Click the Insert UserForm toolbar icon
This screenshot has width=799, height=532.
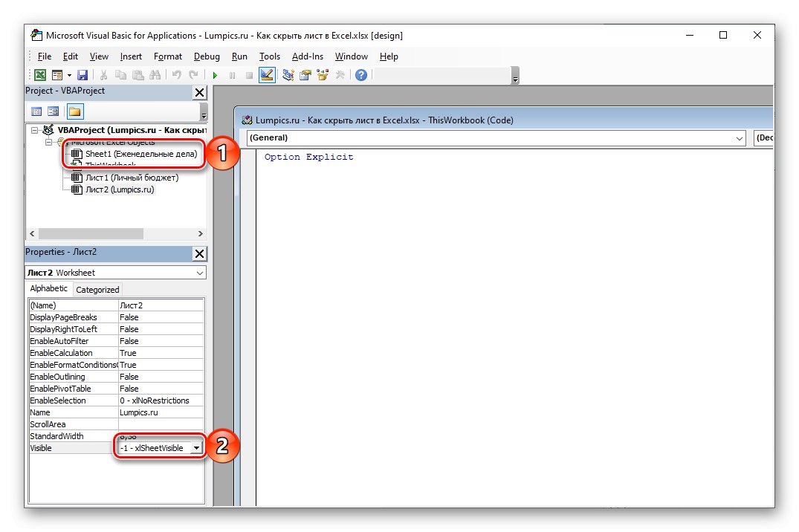coord(57,75)
